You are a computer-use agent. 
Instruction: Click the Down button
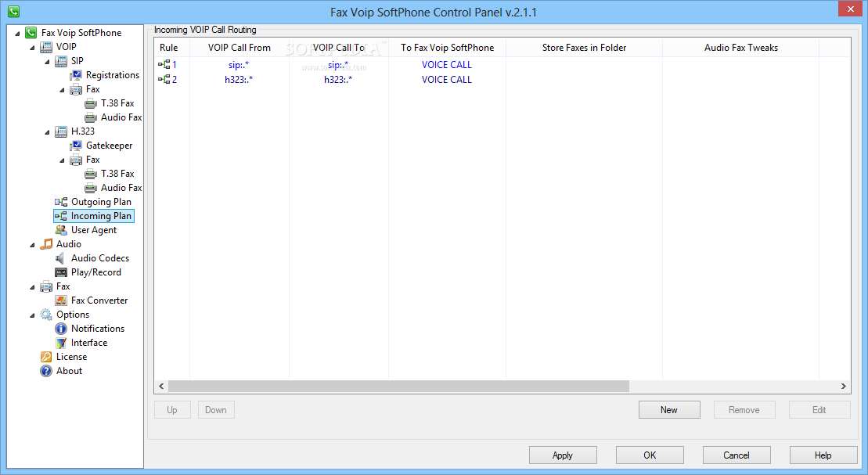tap(216, 410)
